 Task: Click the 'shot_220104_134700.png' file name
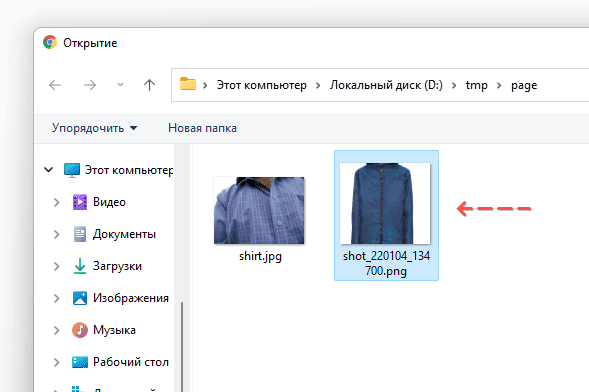[x=386, y=263]
